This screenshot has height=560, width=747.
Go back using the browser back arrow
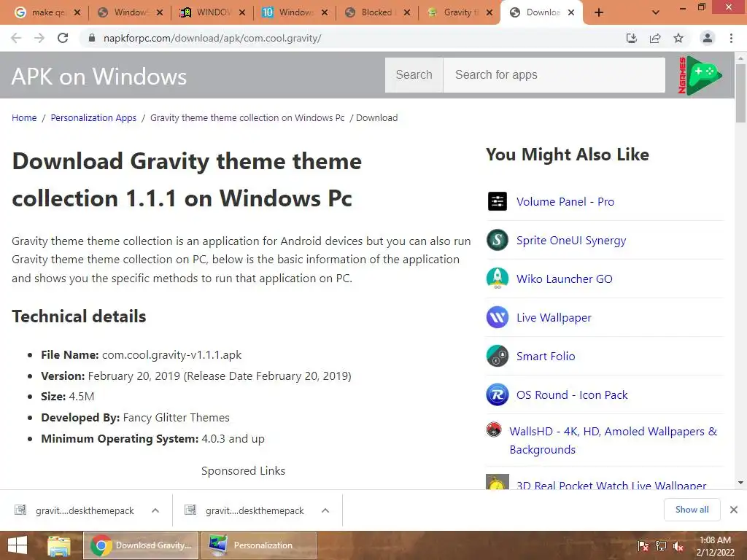(16, 38)
